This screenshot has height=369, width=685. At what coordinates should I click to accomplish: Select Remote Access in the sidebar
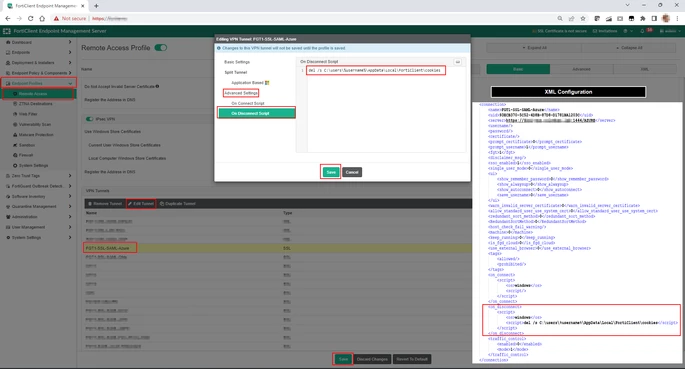click(x=38, y=93)
